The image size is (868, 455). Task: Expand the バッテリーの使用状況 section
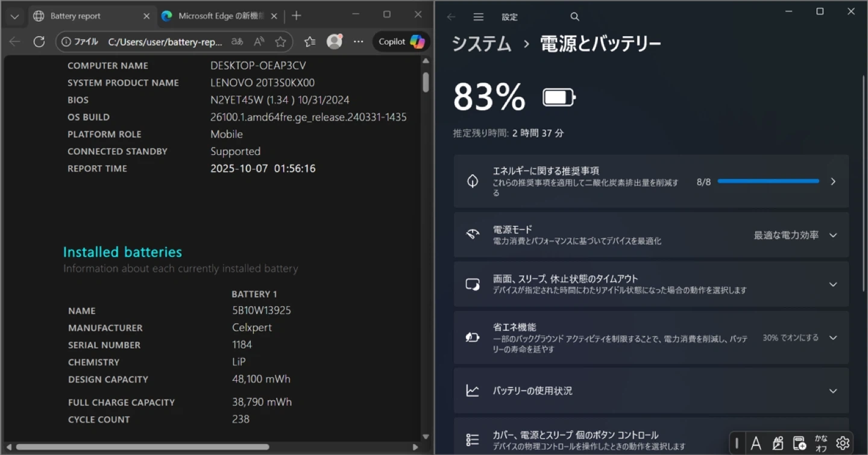click(832, 391)
